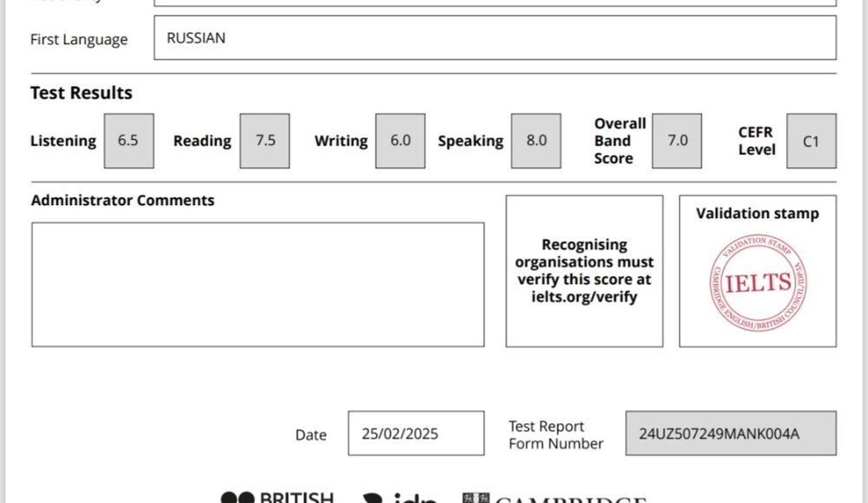Click the ielts.org/verify text
868x503 pixels.
coord(584,297)
